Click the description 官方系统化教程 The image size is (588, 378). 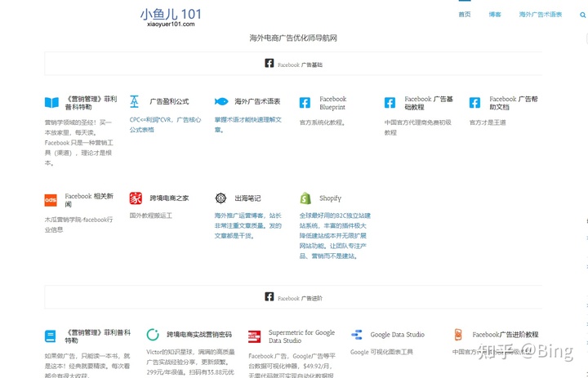coord(323,122)
